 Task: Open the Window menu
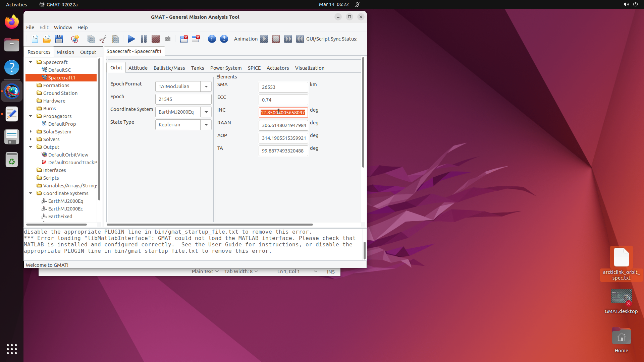point(63,27)
